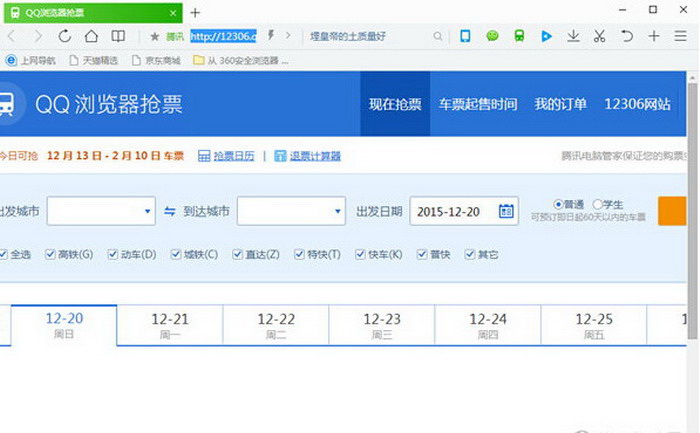The height and width of the screenshot is (433, 700).
Task: Select the 学生 ticket radio button
Action: [597, 204]
